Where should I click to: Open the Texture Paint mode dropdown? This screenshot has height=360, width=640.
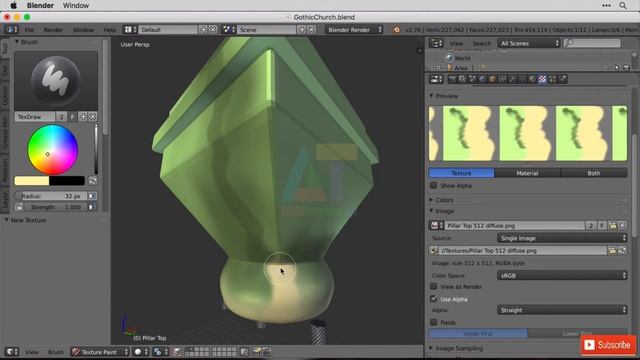point(100,352)
